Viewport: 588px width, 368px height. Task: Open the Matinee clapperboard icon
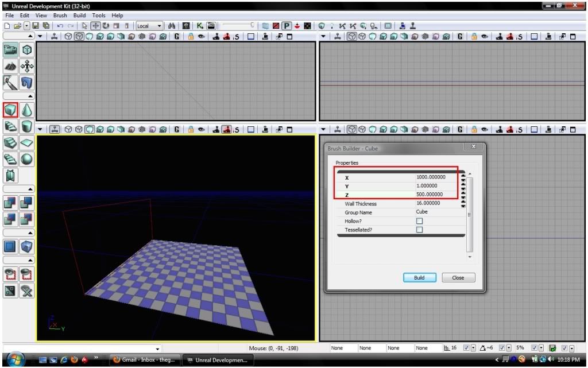point(211,26)
